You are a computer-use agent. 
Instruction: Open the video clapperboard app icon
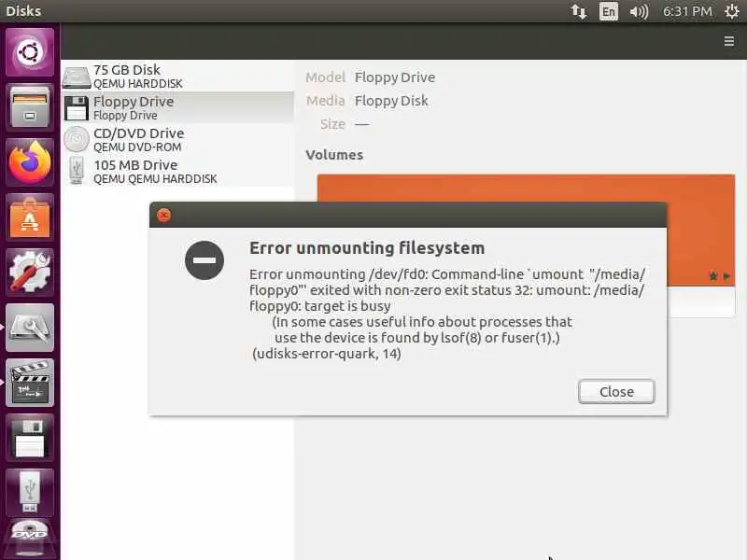click(30, 383)
